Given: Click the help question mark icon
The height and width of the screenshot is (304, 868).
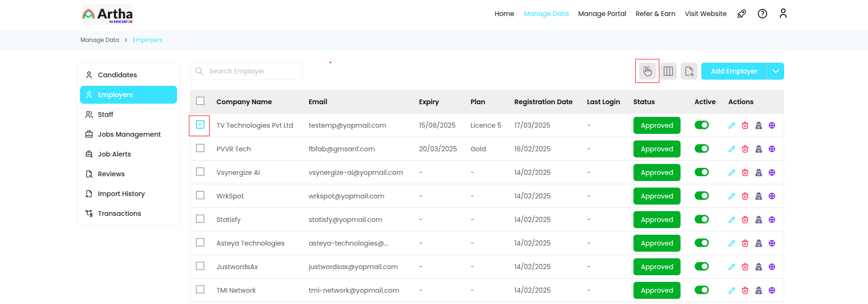Looking at the screenshot, I should (762, 14).
